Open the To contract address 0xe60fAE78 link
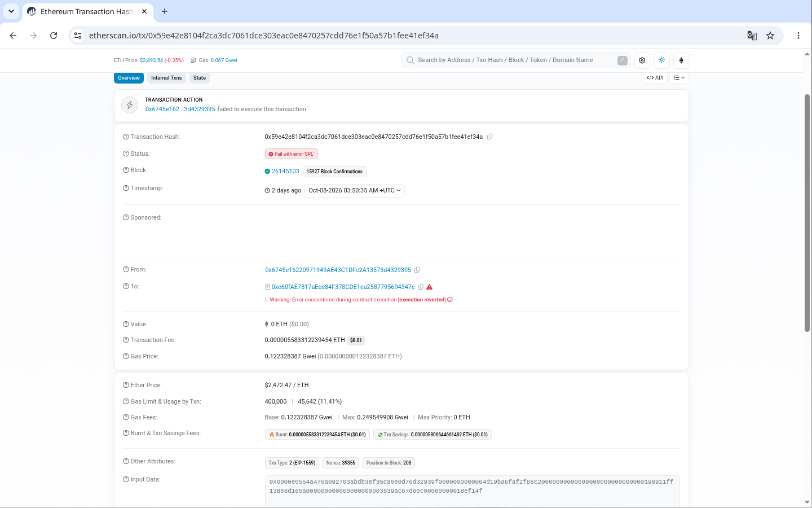Image resolution: width=812 pixels, height=508 pixels. coord(343,287)
